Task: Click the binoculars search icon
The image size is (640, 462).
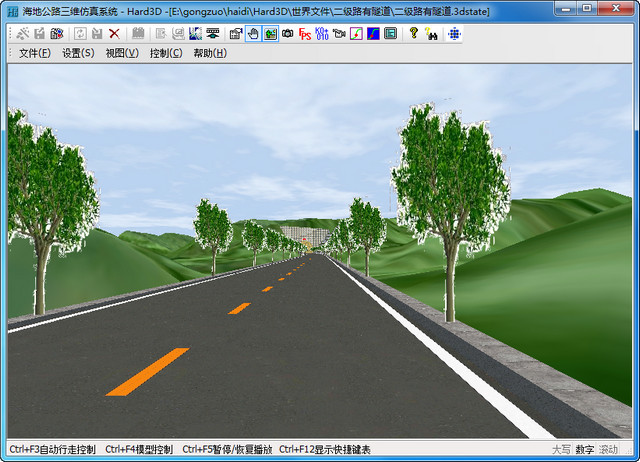Action: point(431,33)
